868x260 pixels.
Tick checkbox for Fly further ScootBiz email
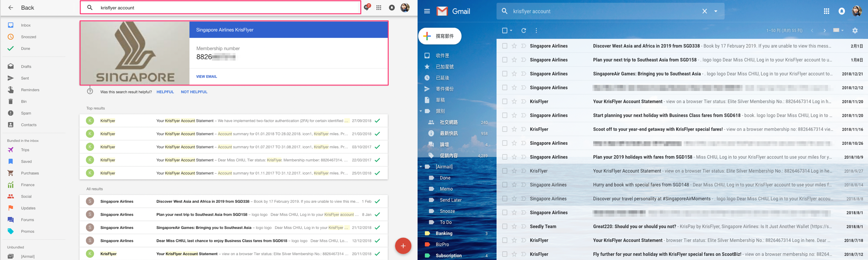(x=505, y=254)
